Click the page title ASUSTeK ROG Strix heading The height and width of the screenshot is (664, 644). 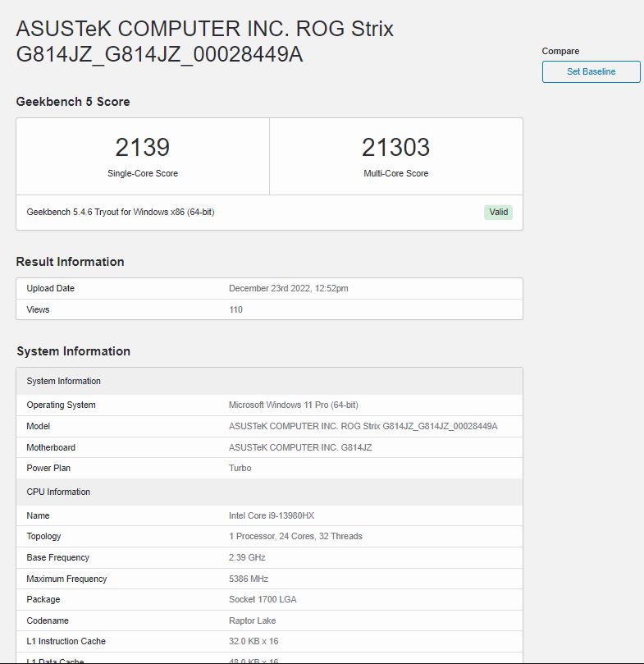(x=205, y=42)
